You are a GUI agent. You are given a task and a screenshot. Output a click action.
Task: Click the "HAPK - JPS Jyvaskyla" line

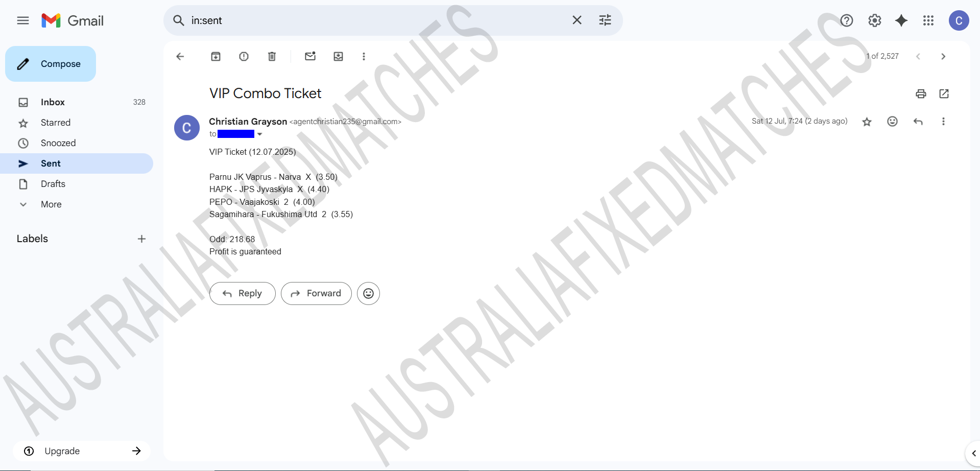coord(270,189)
